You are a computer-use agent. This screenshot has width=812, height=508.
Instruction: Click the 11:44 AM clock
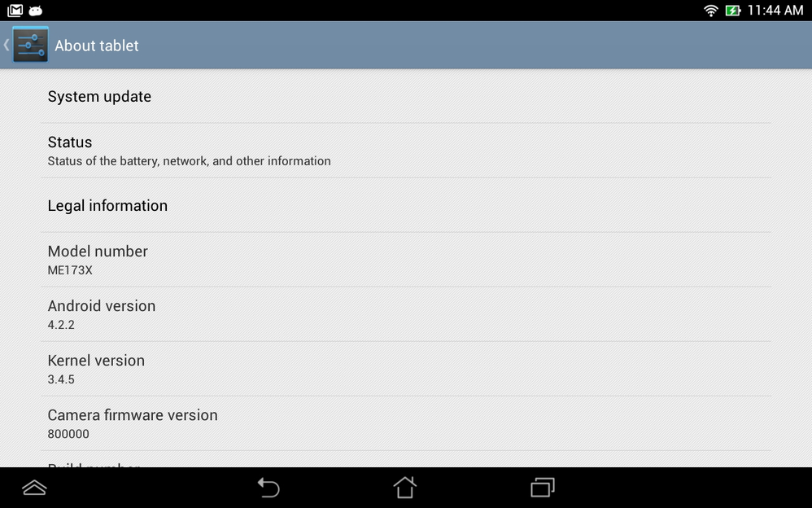click(775, 11)
